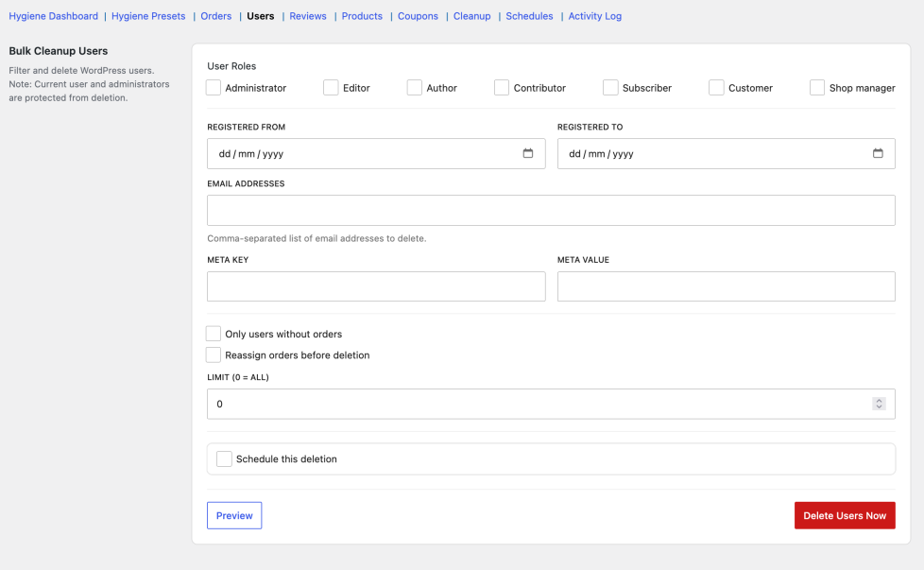The image size is (924, 570).
Task: Check the Administrator role checkbox
Action: [x=214, y=88]
